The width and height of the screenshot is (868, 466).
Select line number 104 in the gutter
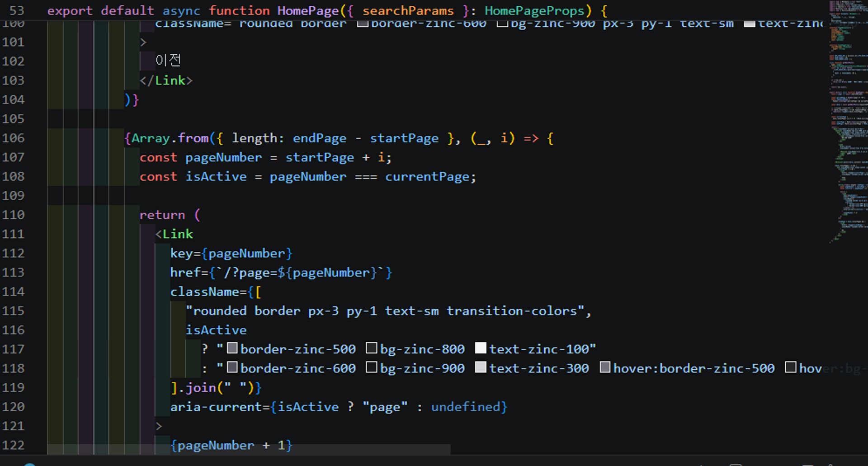click(x=13, y=99)
